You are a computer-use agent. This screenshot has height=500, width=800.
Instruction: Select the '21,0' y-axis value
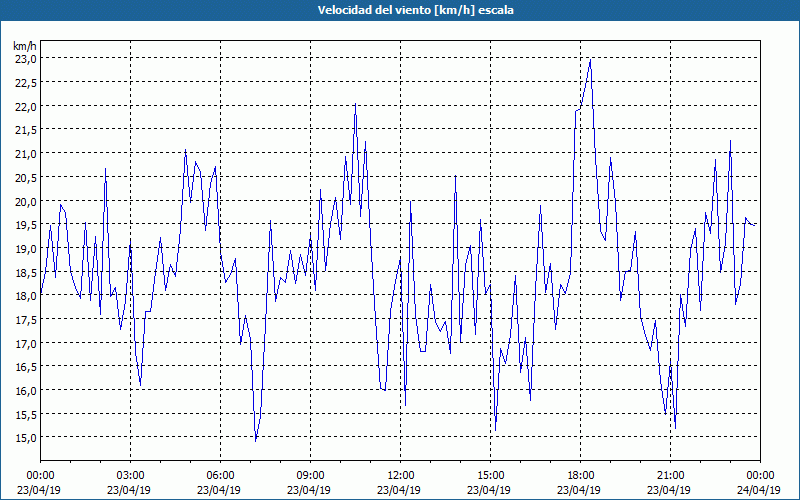click(26, 154)
